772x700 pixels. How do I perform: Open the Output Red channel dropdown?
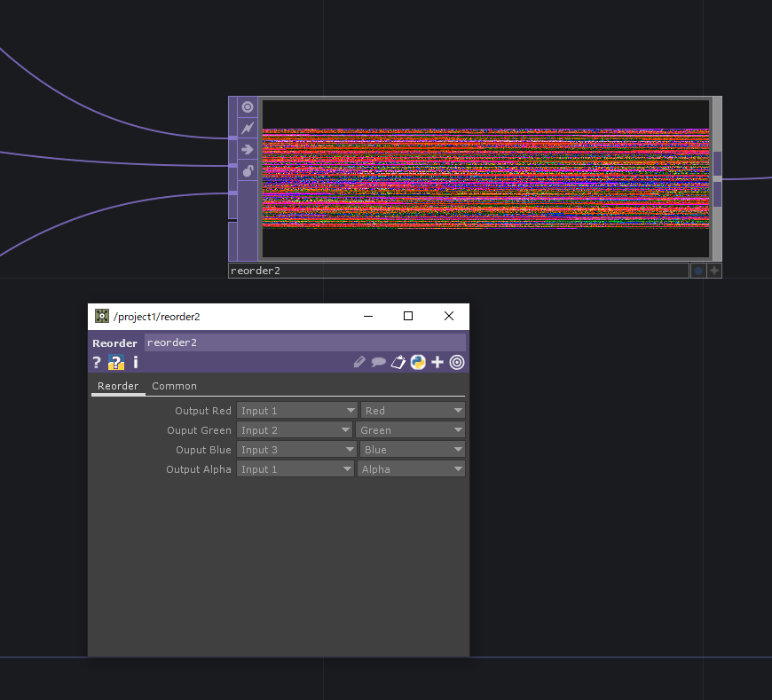pos(413,411)
